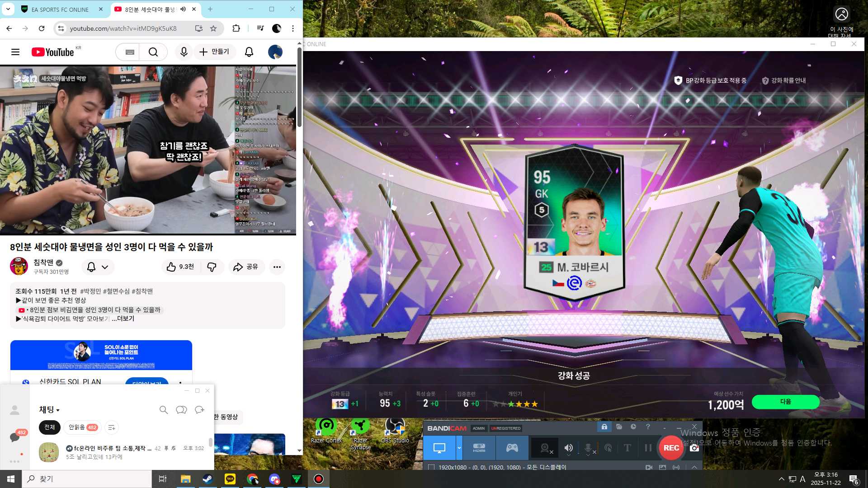The height and width of the screenshot is (488, 868).
Task: Click the YouTube video player
Action: tap(148, 150)
